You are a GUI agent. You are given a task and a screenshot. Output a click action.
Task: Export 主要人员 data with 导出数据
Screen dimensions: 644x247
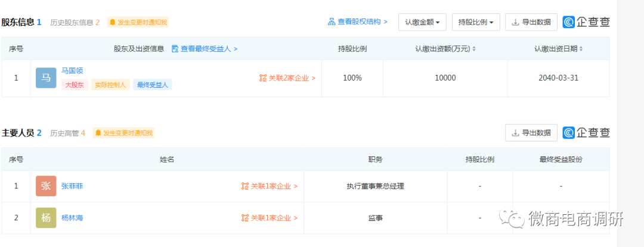pos(531,132)
